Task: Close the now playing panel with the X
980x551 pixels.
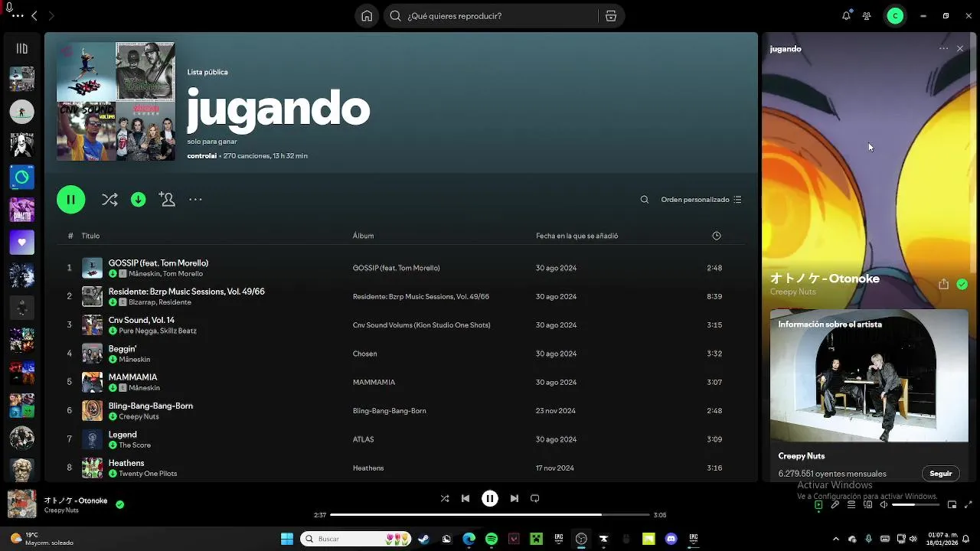Action: click(960, 48)
